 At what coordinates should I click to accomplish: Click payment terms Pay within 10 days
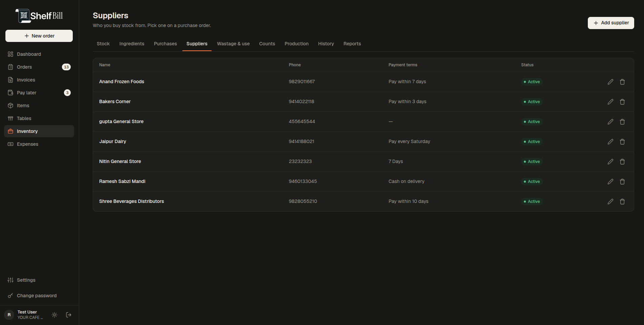pyautogui.click(x=408, y=201)
